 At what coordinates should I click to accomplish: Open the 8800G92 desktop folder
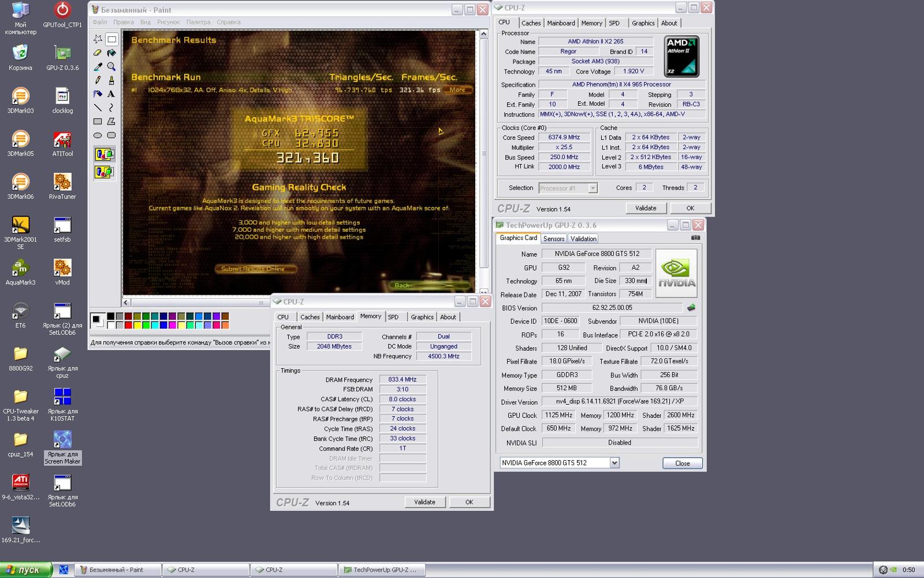(20, 358)
